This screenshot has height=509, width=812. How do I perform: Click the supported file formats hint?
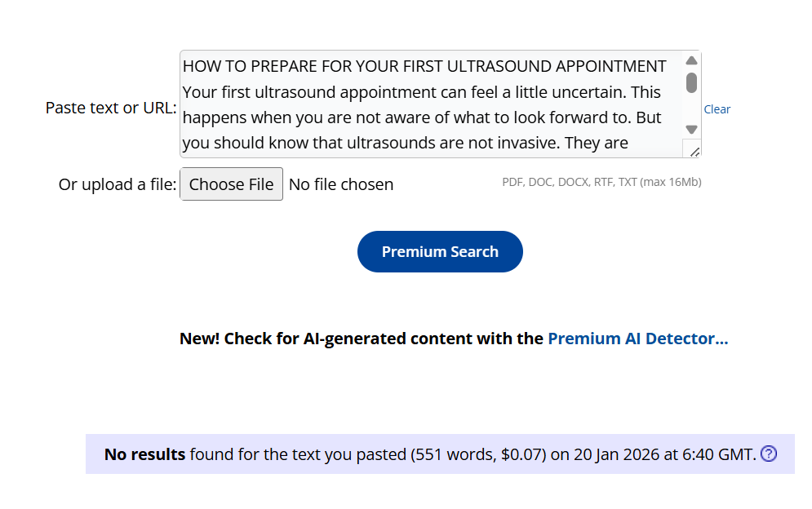[x=601, y=182]
